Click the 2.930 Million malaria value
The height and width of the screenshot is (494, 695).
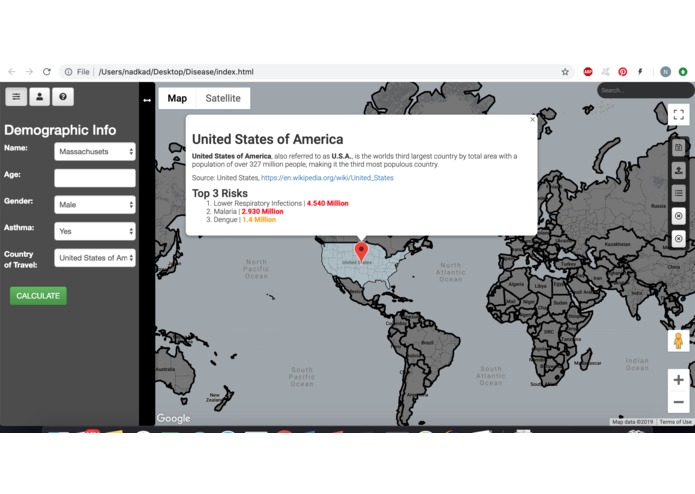click(262, 211)
